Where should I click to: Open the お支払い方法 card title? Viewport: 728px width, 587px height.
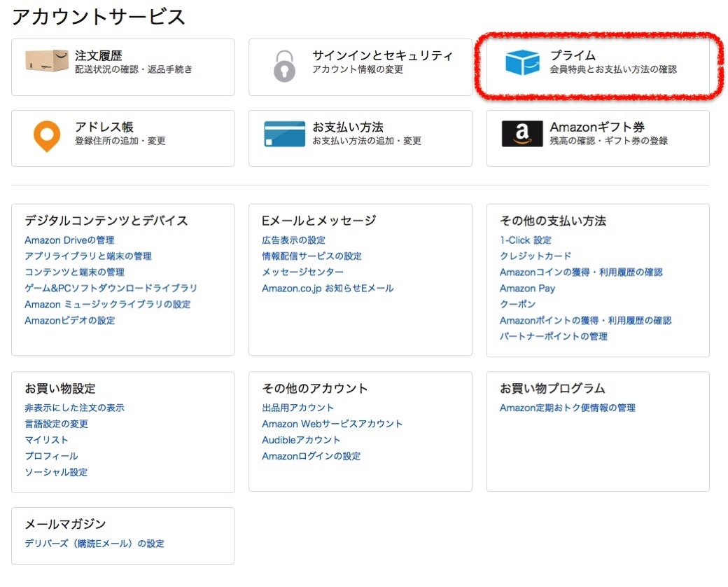tap(348, 127)
